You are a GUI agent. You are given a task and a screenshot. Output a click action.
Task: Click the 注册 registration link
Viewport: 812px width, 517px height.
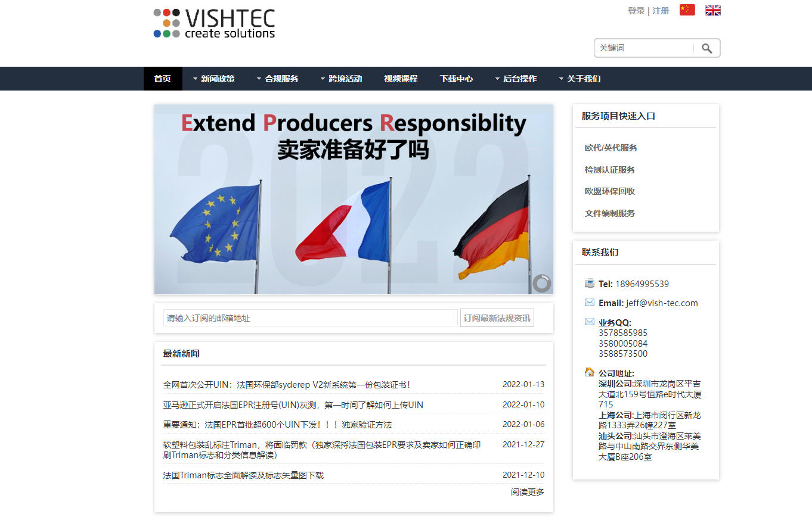(x=661, y=11)
